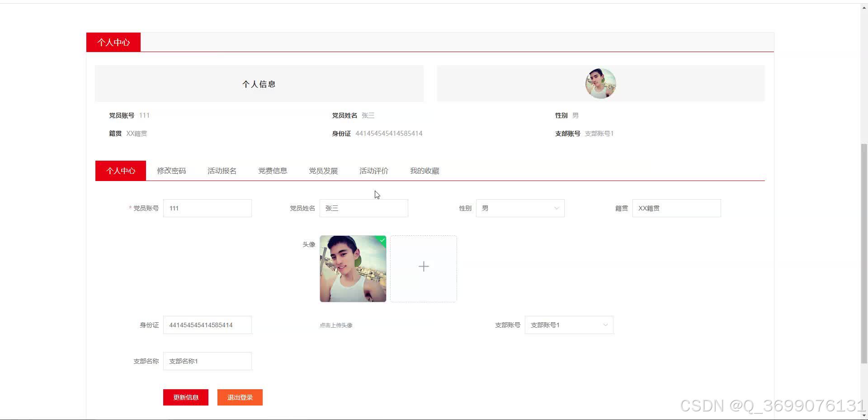Click the 退出登录 logout button
Screen dimensions: 868x420
pos(240,397)
